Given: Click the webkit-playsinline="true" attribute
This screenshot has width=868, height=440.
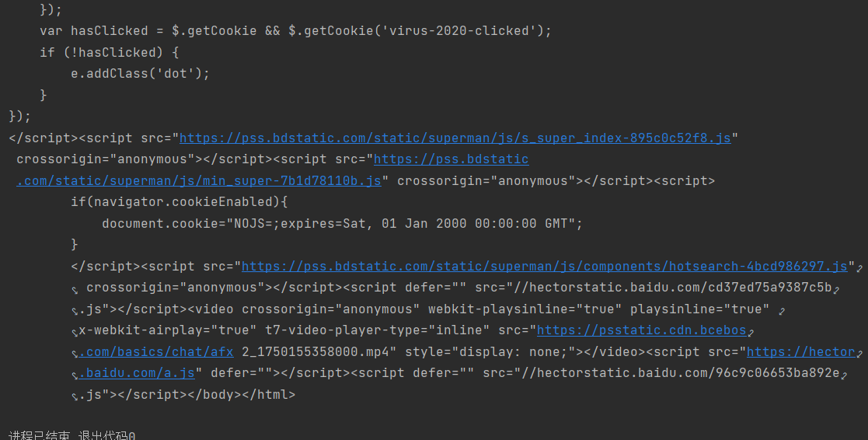Looking at the screenshot, I should pyautogui.click(x=525, y=309).
